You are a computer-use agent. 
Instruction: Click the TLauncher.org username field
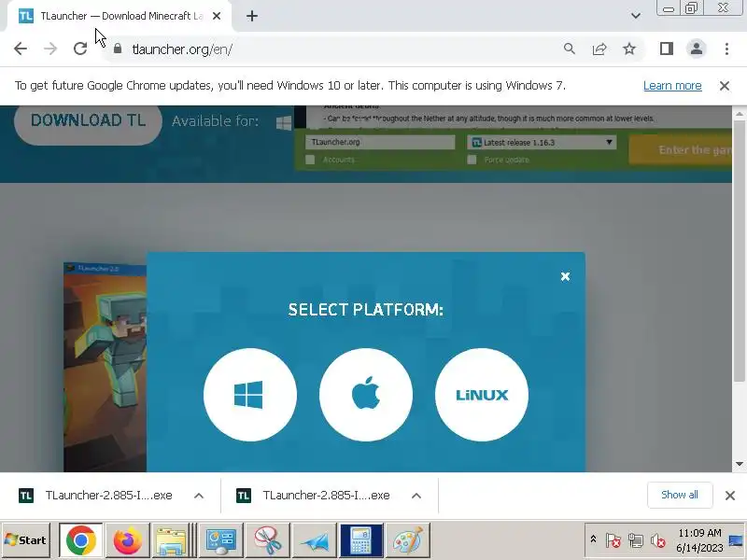(380, 142)
